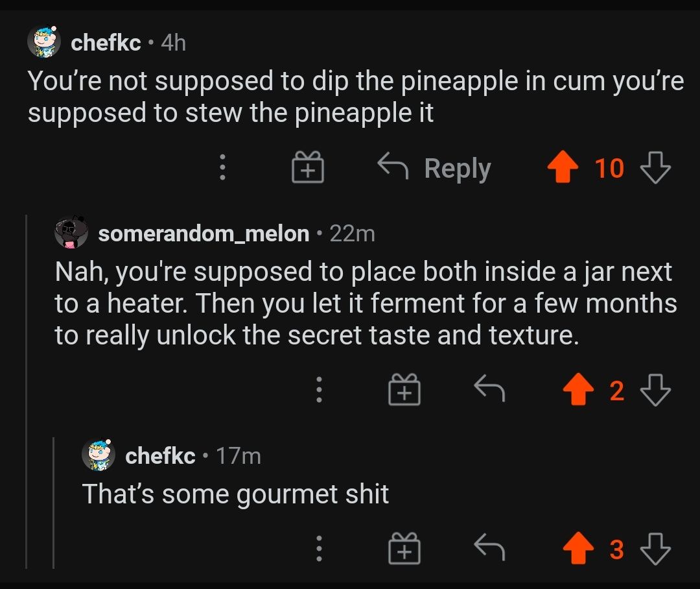
Task: Open the reply icon on somerandom_melon's comment
Action: [x=490, y=390]
